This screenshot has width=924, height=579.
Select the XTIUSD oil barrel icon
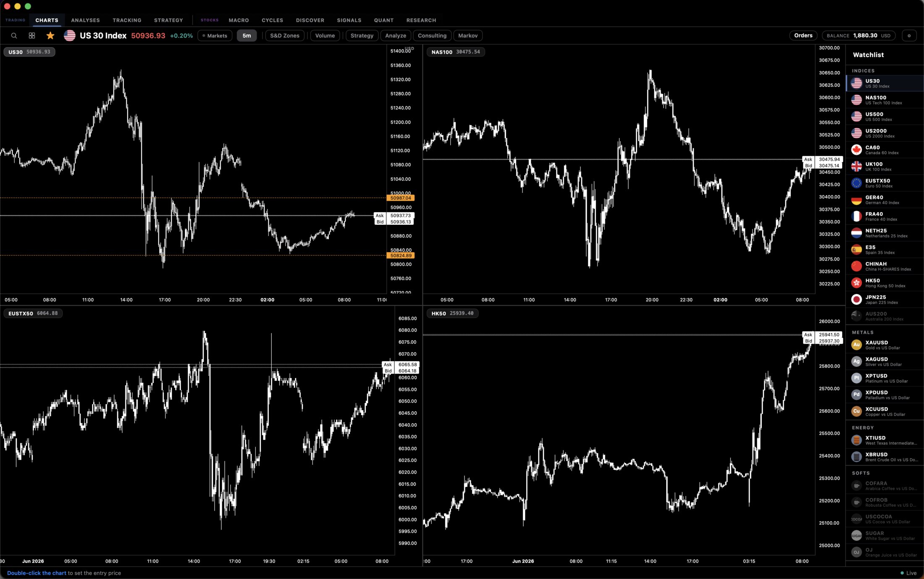[x=856, y=440]
